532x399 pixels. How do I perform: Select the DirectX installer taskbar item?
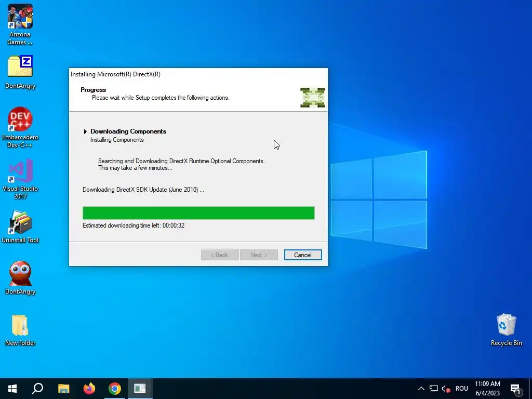[x=140, y=389]
